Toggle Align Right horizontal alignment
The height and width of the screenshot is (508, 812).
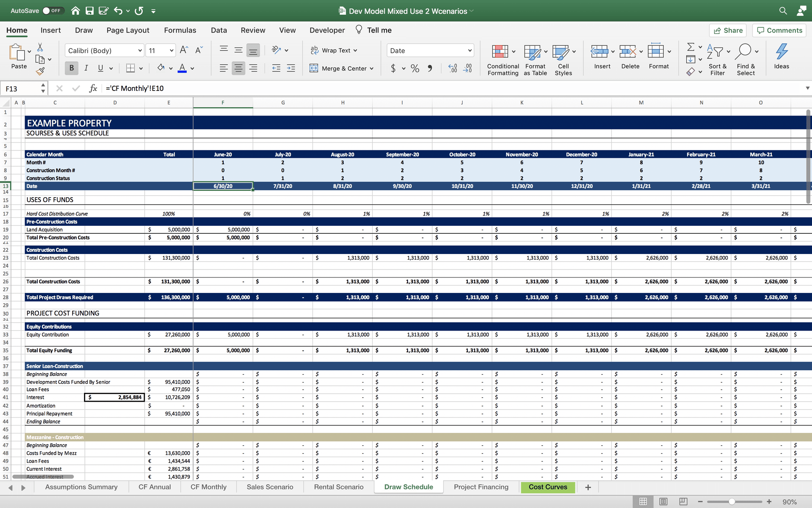coord(253,68)
